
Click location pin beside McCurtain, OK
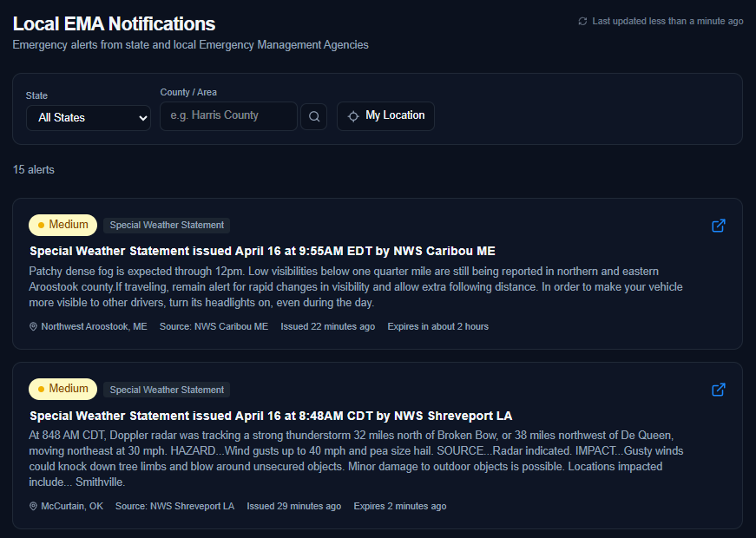coord(34,507)
